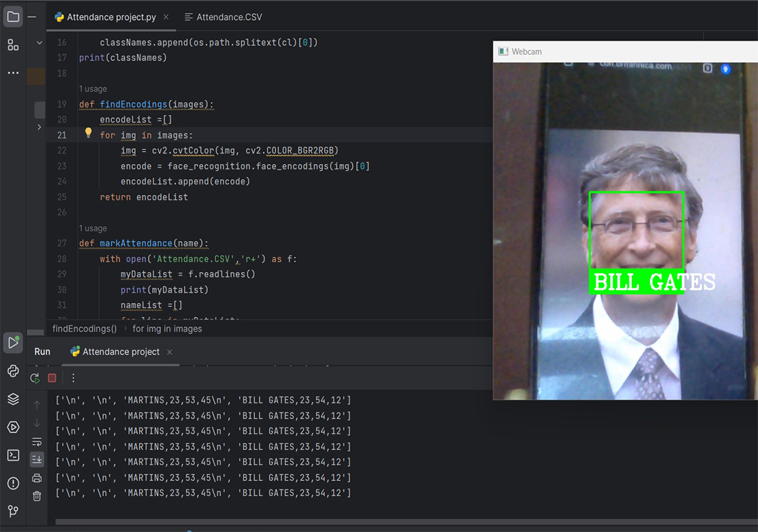Open the Python Console layers icon
This screenshot has height=532, width=758.
[x=13, y=399]
